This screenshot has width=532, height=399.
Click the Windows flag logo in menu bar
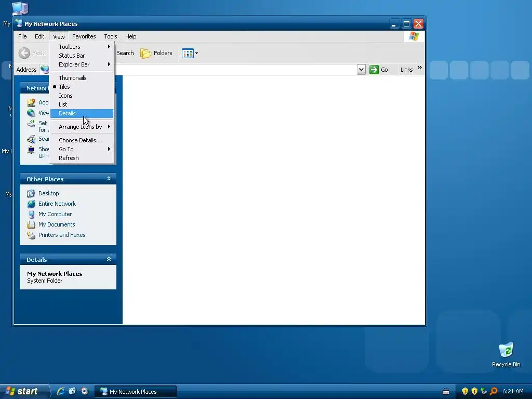tap(414, 36)
